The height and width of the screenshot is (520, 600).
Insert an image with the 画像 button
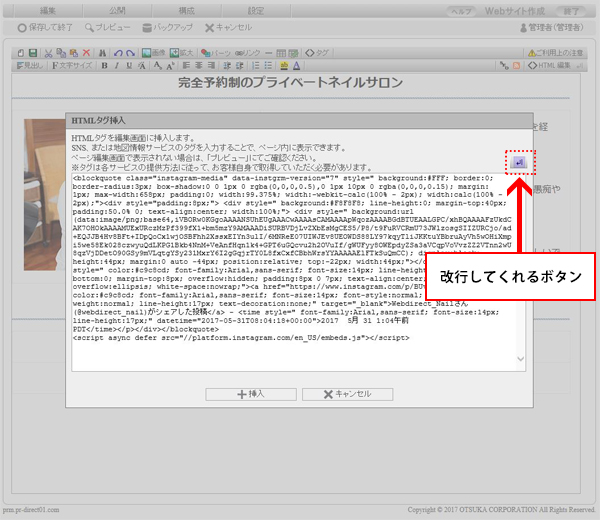point(153,53)
